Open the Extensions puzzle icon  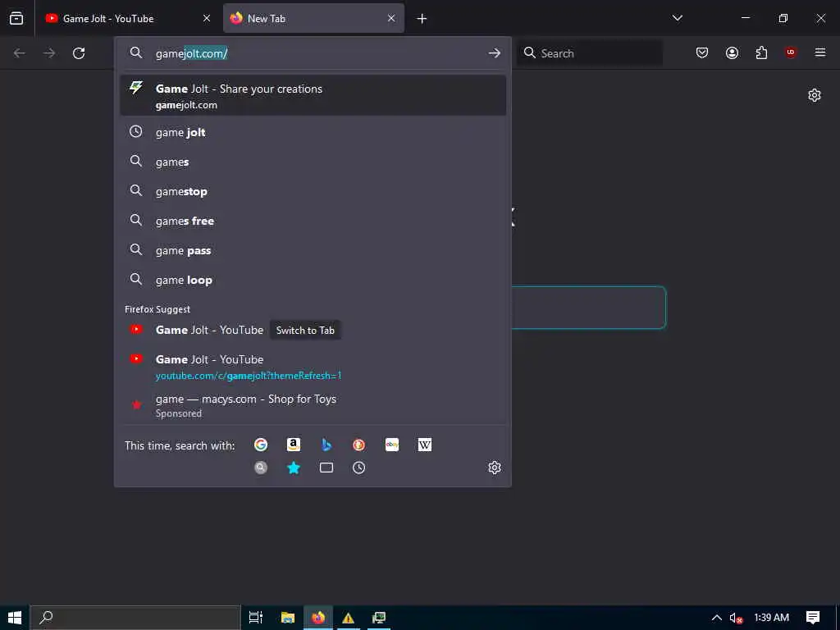[x=761, y=52]
